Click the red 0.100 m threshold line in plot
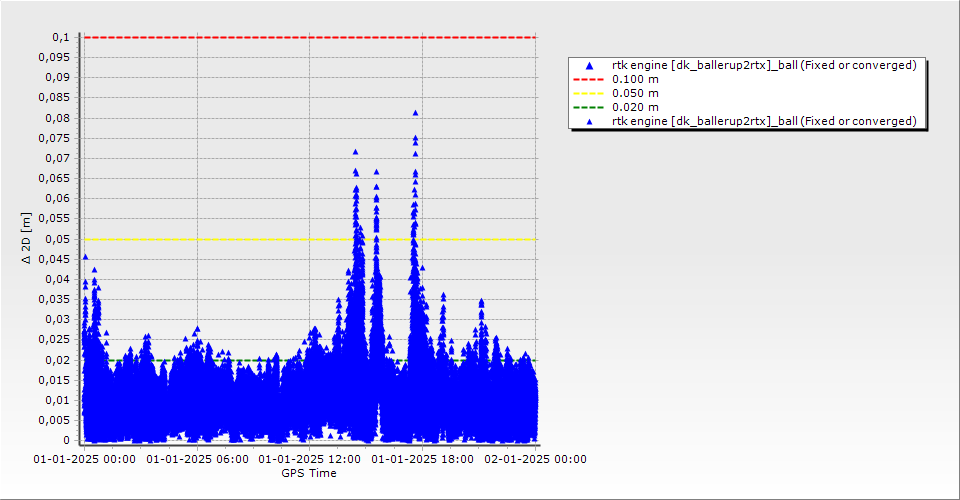 pos(309,37)
